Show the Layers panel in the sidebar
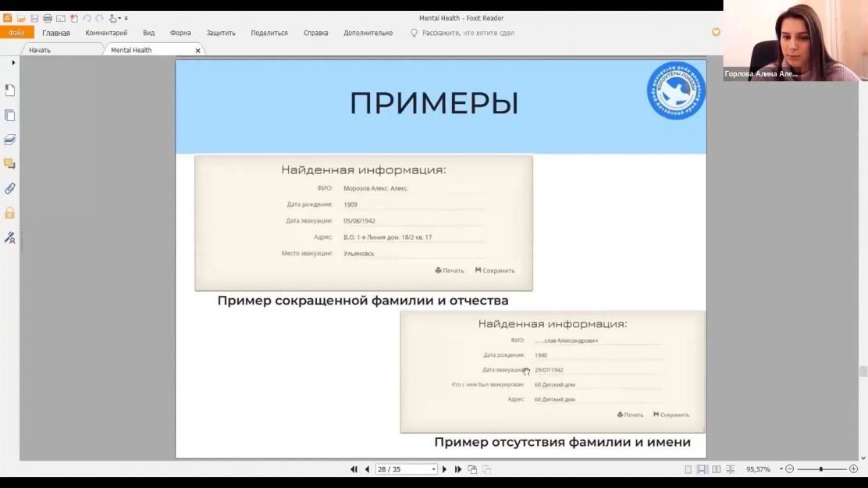 [10, 140]
